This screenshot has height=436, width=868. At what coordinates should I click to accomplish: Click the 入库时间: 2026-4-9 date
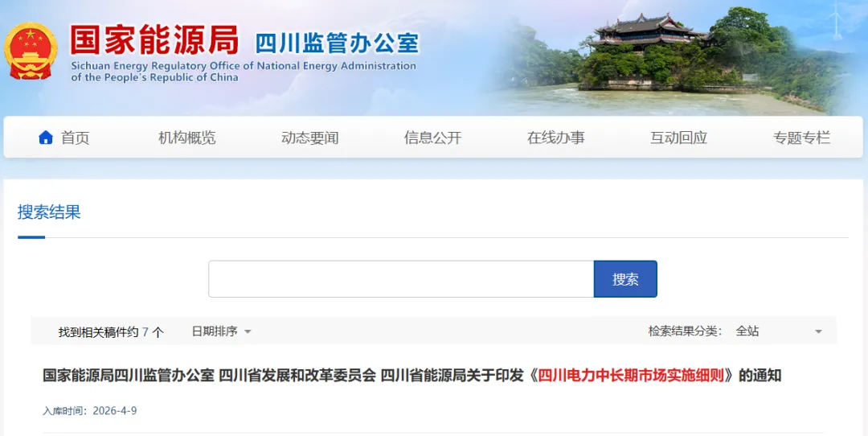click(x=90, y=411)
